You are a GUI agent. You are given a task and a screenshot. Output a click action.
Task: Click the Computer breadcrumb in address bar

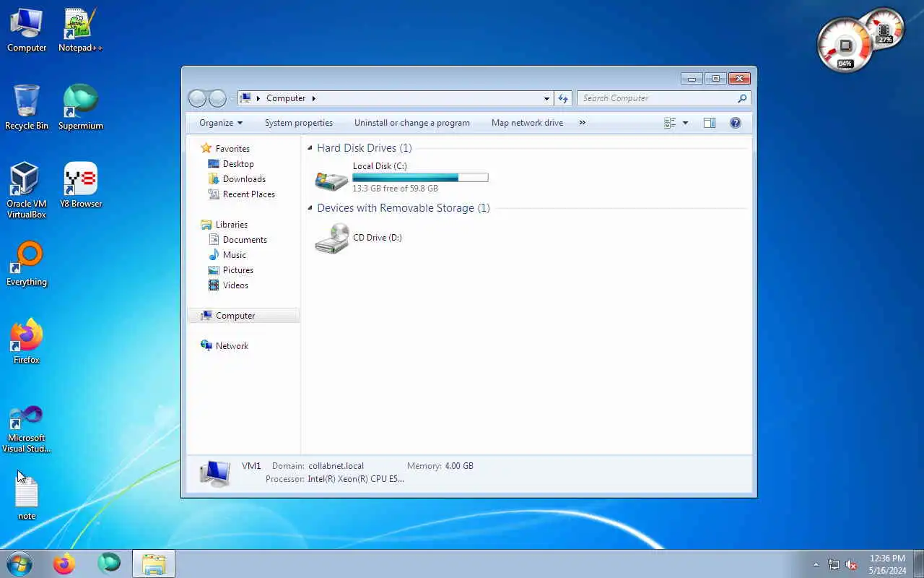(x=286, y=98)
